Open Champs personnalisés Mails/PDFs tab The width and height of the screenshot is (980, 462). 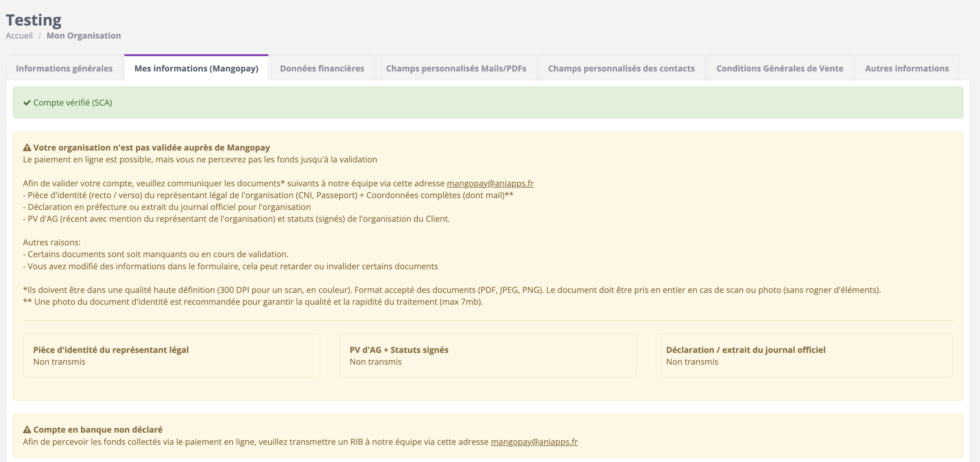456,69
